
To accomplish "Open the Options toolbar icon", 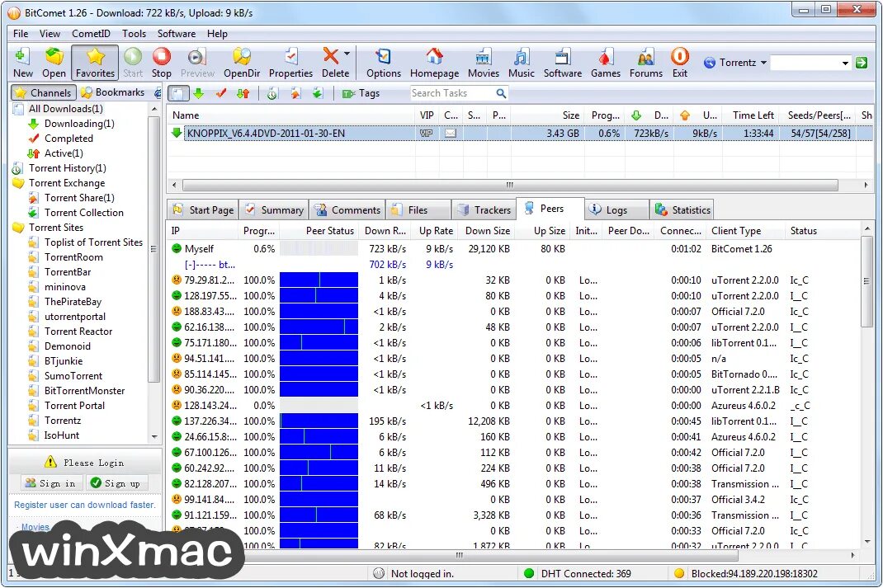I will 384,63.
